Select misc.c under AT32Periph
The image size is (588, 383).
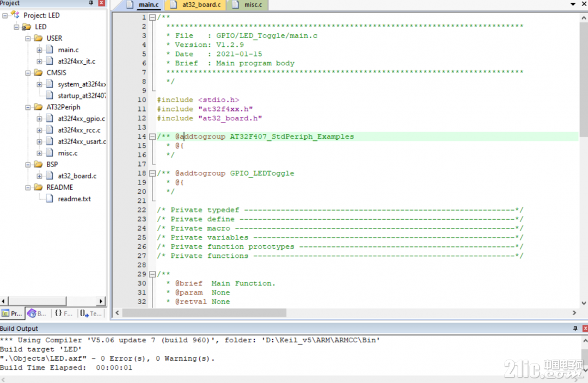[x=68, y=153]
